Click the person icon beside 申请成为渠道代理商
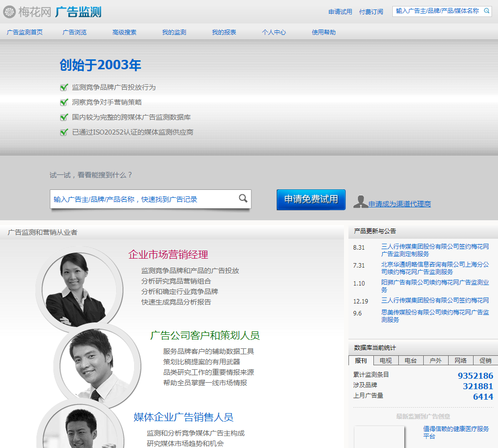 [x=360, y=202]
